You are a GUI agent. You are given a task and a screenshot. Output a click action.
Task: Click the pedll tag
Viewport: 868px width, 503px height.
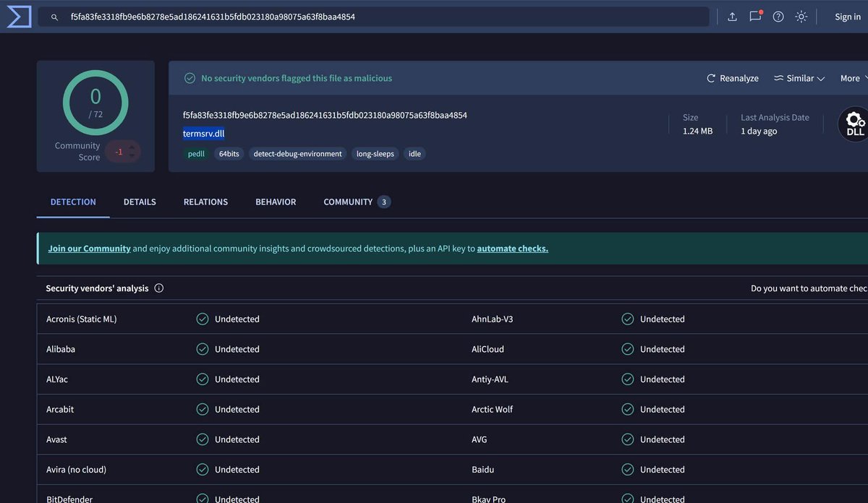pyautogui.click(x=196, y=154)
